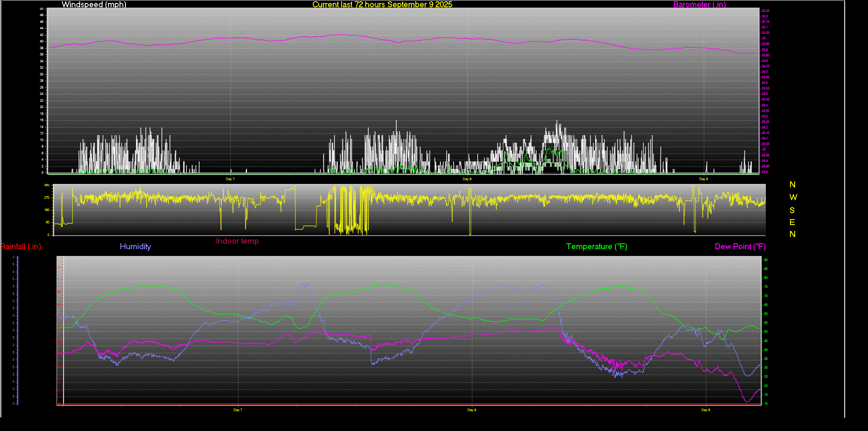Click the '270' wind direction axis value
The height and width of the screenshot is (431, 868).
[x=47, y=197]
